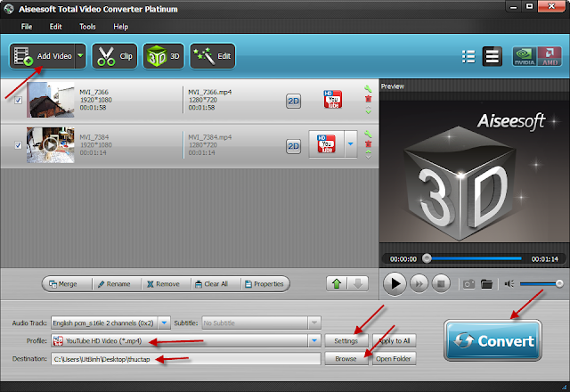Screen dimensions: 570x392
Task: Open the snapshot folder icon
Action: [x=486, y=284]
